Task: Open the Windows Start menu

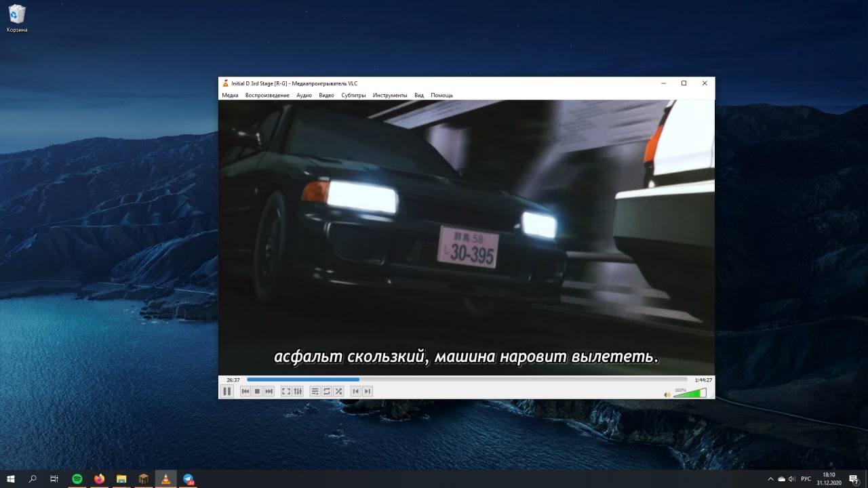Action: coord(11,479)
